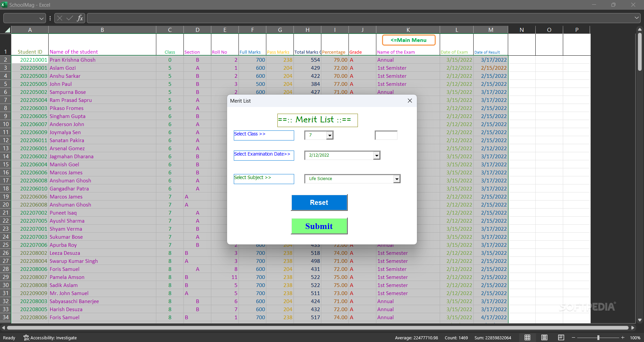Click the Date of Exam header cell
This screenshot has height=342, width=644.
457,45
